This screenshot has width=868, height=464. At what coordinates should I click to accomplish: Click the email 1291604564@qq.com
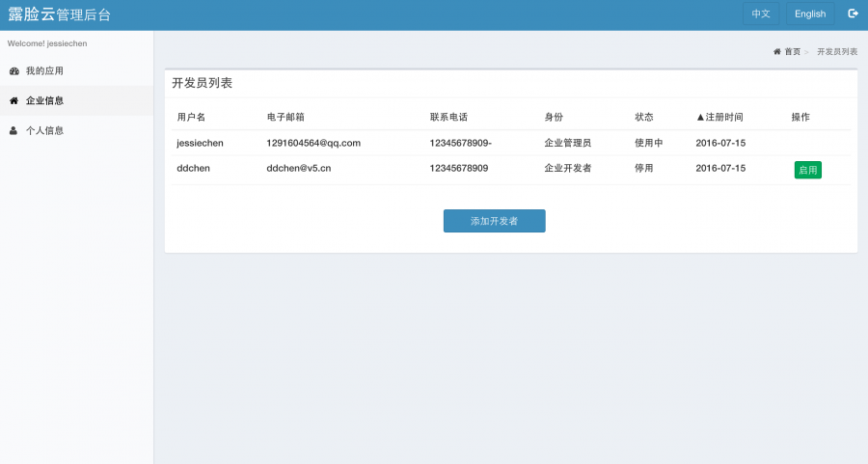coord(313,143)
